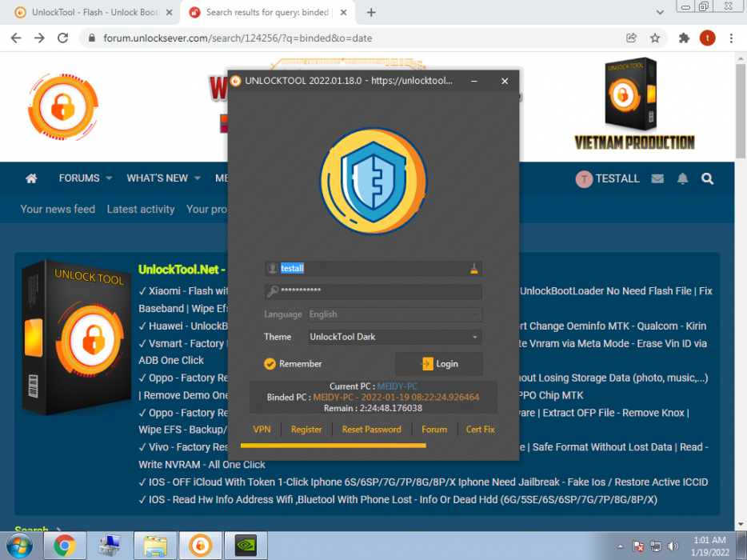Viewport: 747px width, 560px height.
Task: Click the Login button
Action: pyautogui.click(x=439, y=364)
